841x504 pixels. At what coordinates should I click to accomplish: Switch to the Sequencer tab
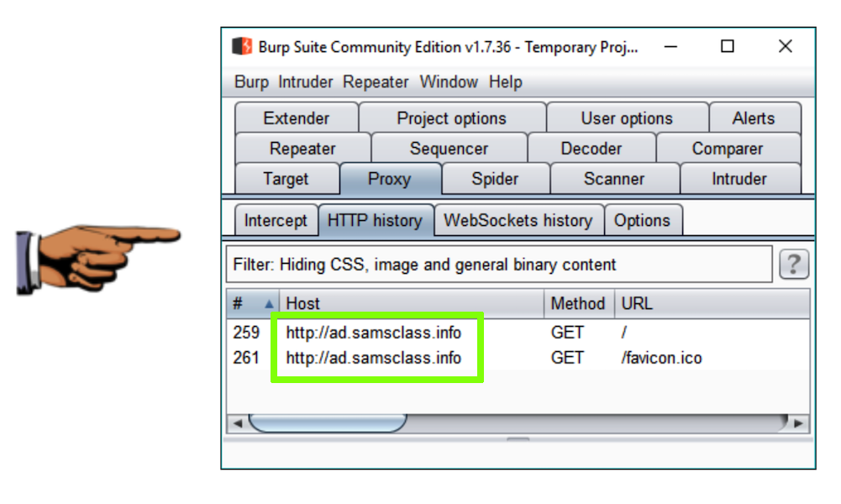[449, 149]
